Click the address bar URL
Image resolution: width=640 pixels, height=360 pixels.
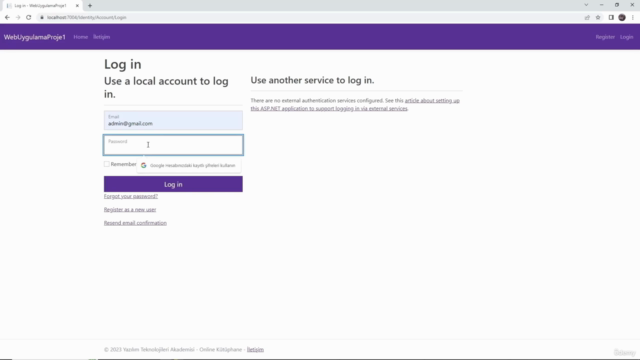pos(87,18)
